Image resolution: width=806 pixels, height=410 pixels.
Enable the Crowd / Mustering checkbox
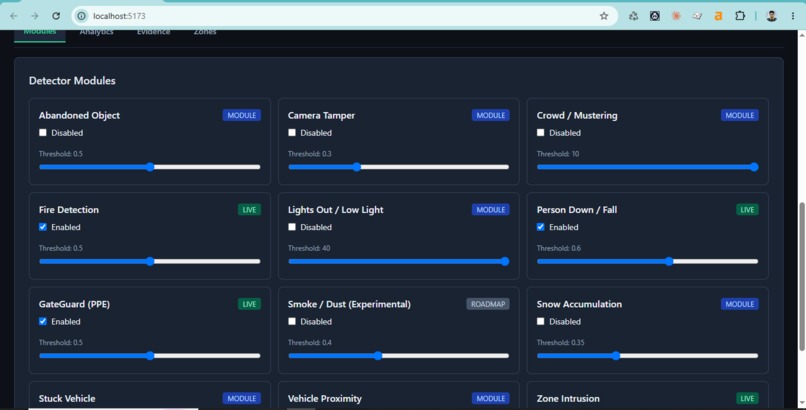[x=541, y=133]
